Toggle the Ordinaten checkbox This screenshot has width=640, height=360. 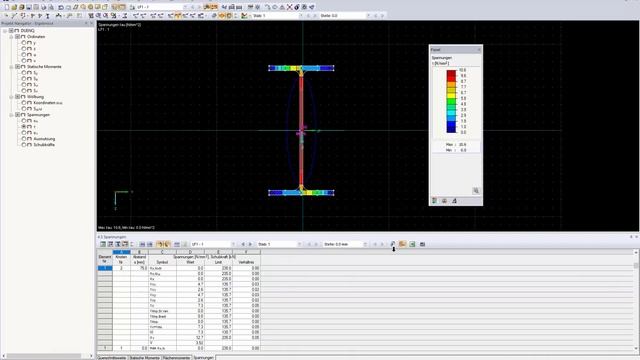18,37
